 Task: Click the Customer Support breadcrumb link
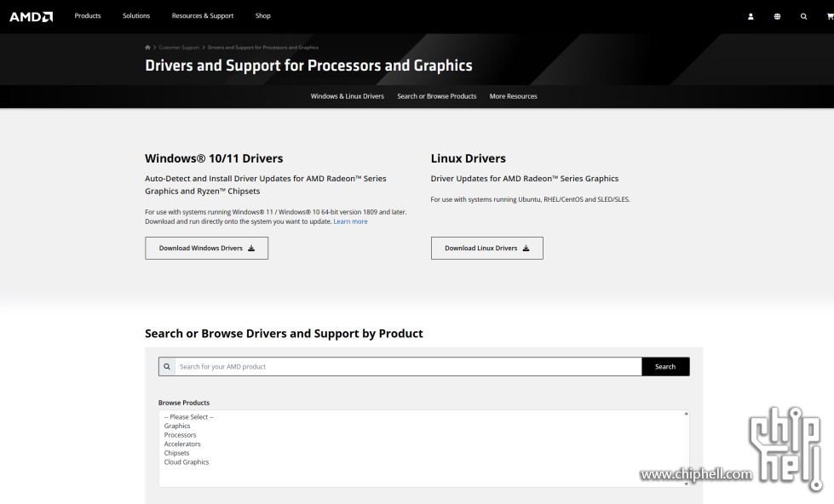pos(179,48)
